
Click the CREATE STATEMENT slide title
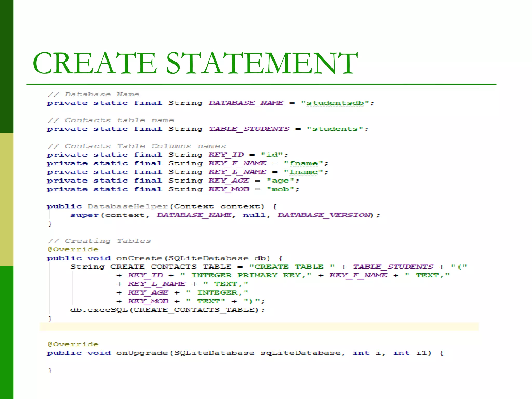[195, 63]
